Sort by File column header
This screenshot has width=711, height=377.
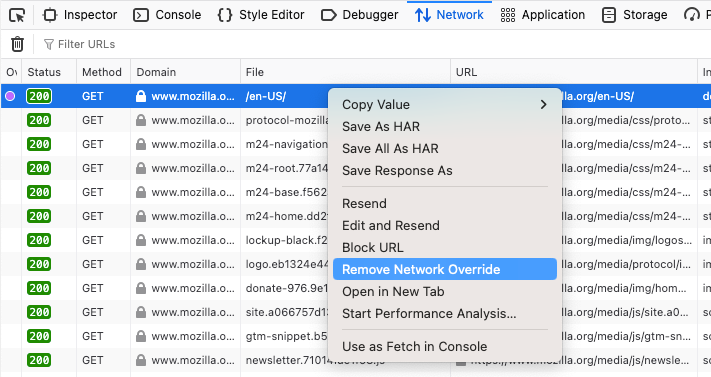[x=345, y=72]
